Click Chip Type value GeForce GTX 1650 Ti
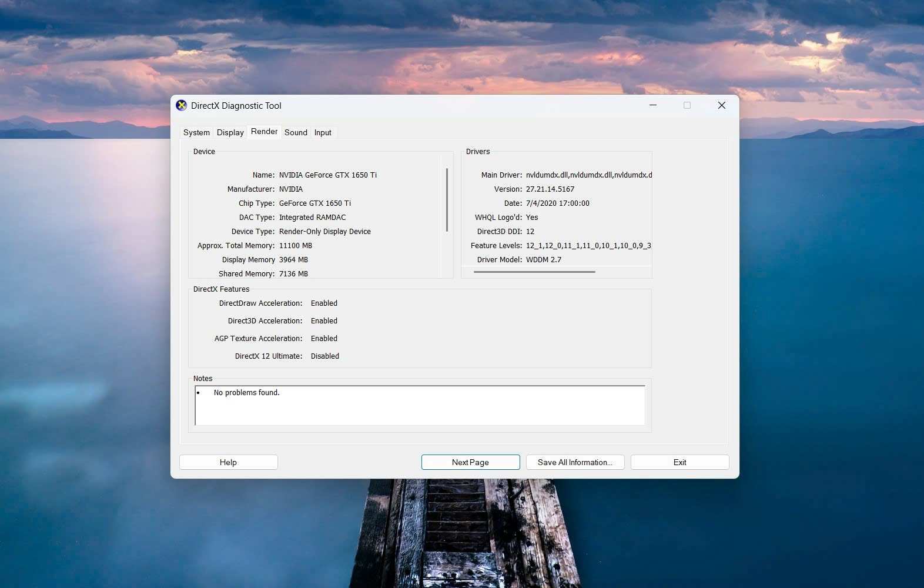 [315, 203]
